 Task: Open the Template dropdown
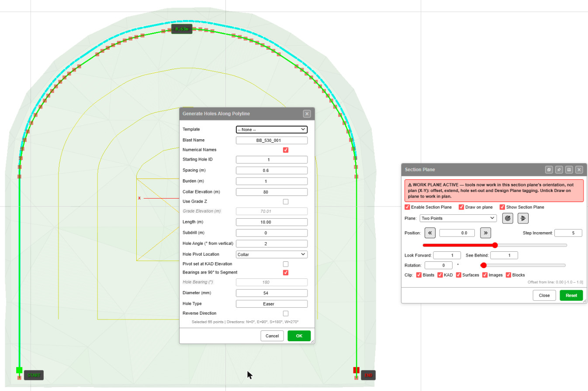click(272, 130)
